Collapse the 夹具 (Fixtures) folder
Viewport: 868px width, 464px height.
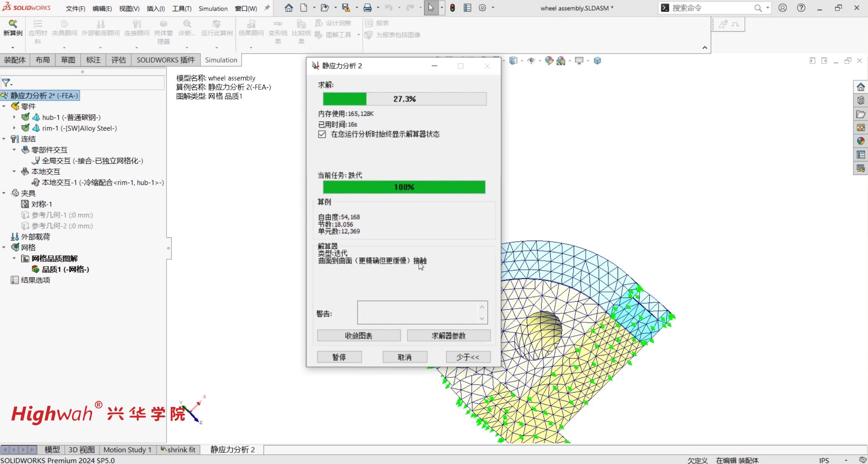[x=4, y=193]
